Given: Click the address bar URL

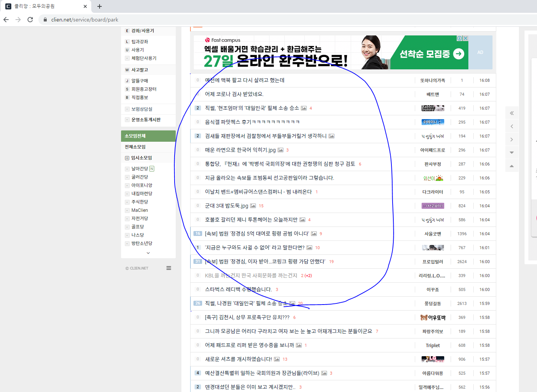Looking at the screenshot, I should pos(85,20).
